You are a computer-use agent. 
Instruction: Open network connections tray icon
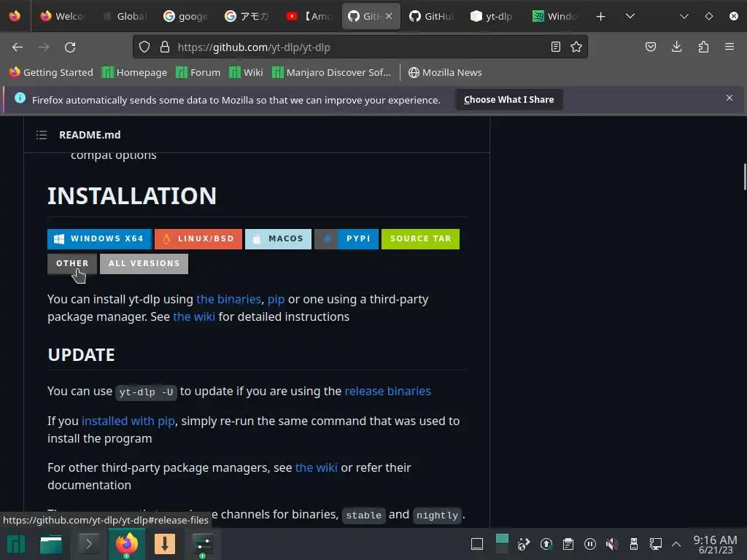coord(656,544)
